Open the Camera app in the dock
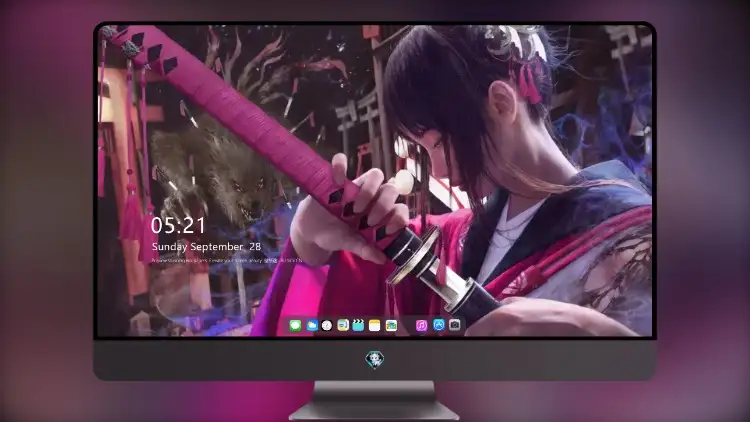This screenshot has height=422, width=750. (455, 325)
